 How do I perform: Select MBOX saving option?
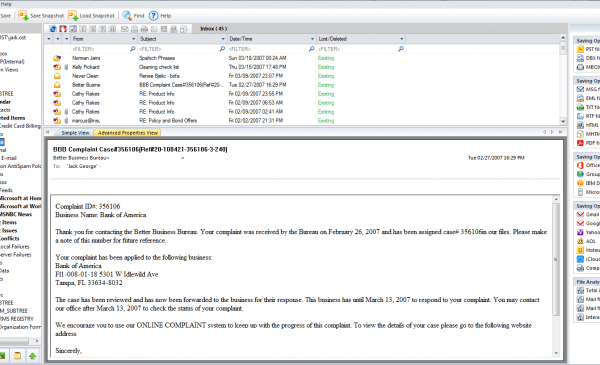[588, 67]
